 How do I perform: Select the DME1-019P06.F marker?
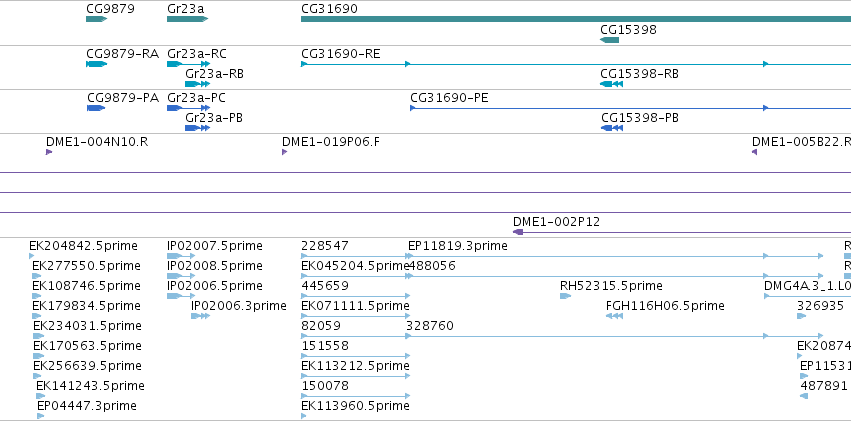[x=285, y=152]
